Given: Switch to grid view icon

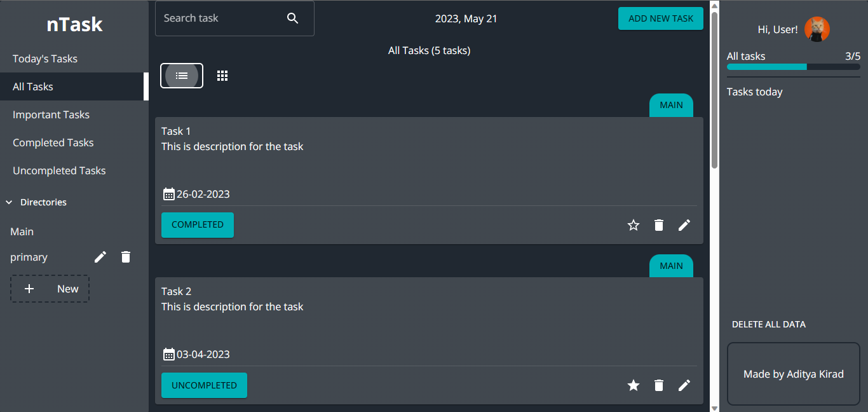Looking at the screenshot, I should tap(222, 76).
